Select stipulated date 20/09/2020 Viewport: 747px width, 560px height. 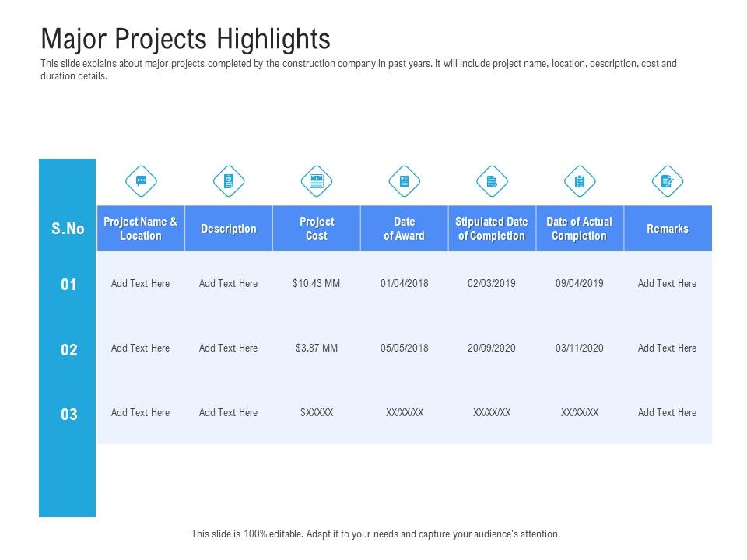492,348
